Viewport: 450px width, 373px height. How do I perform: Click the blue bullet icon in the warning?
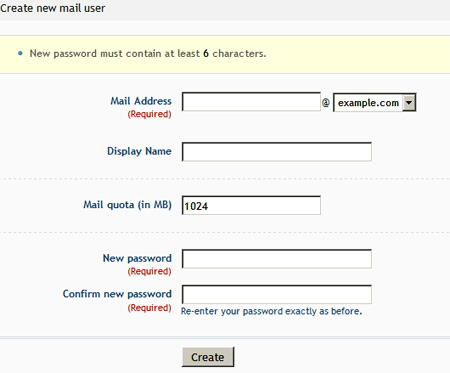20,53
